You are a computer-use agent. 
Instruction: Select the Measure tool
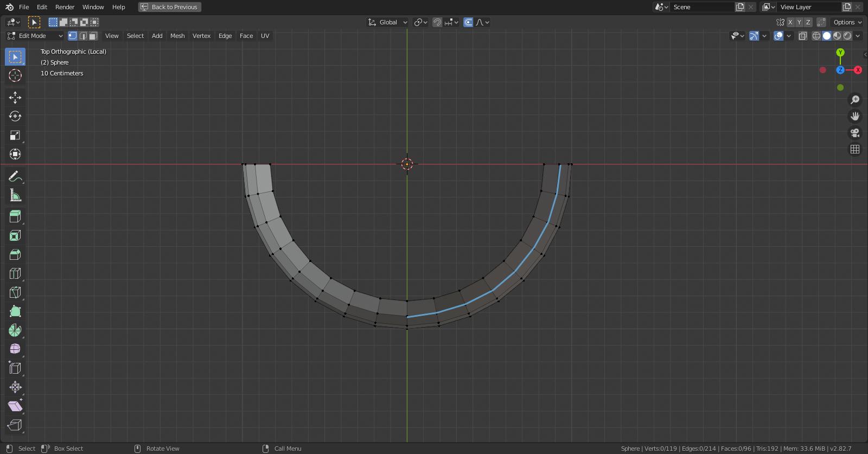tap(15, 196)
